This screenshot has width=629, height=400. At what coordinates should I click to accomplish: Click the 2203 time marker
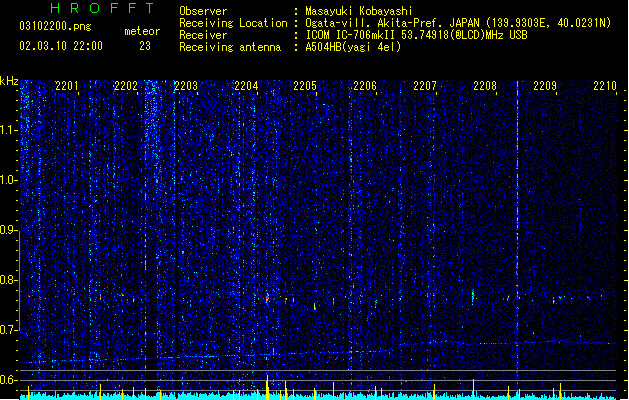coord(186,86)
